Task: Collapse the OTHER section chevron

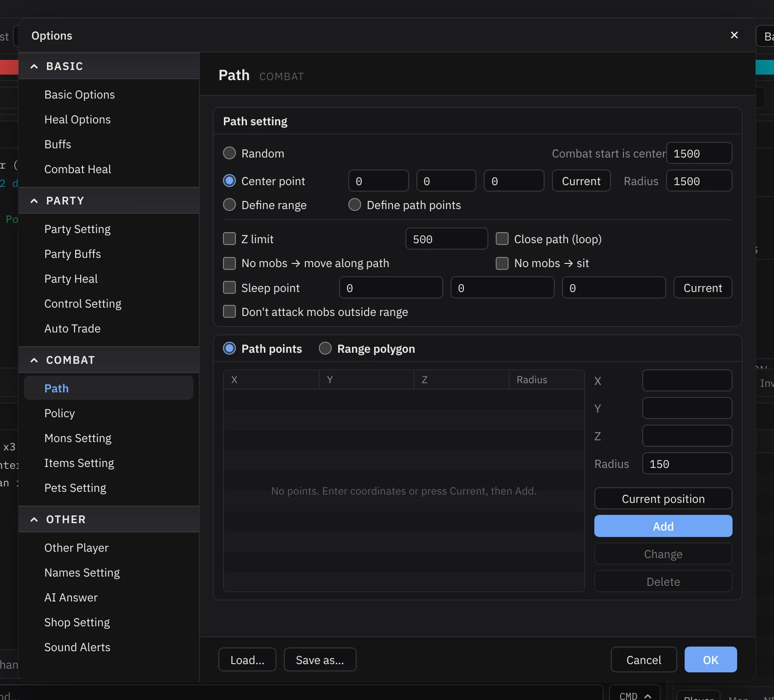Action: coord(34,519)
